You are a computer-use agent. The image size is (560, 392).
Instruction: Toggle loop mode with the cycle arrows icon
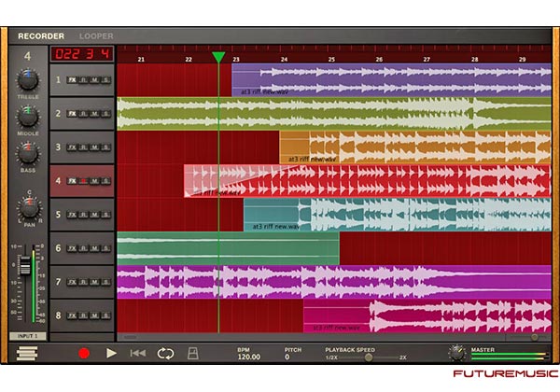coord(166,354)
